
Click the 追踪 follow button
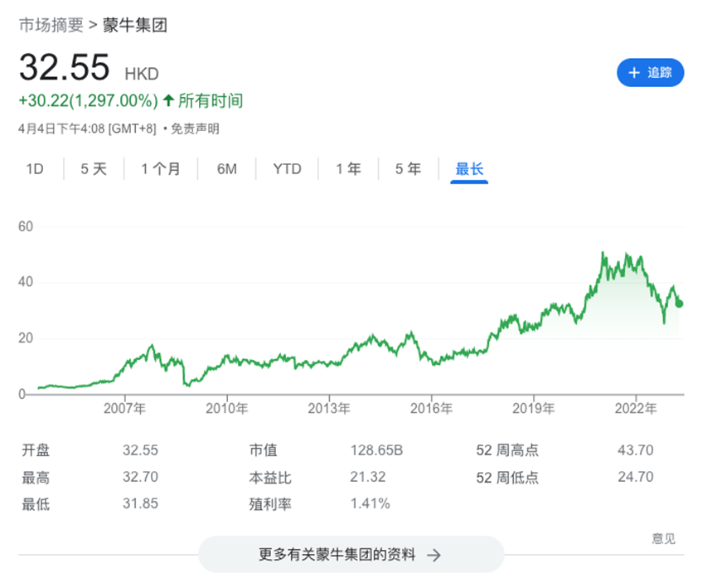click(650, 72)
